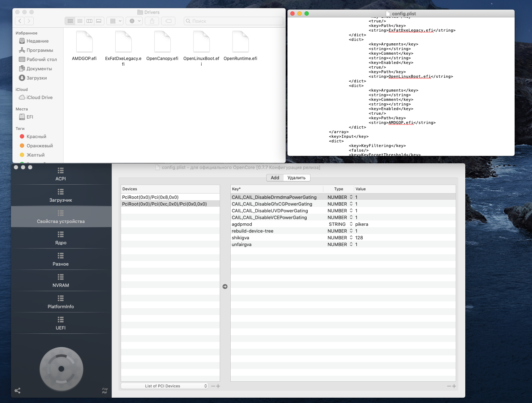The height and width of the screenshot is (403, 532).
Task: Change type of shikigva row
Action: (x=340, y=238)
